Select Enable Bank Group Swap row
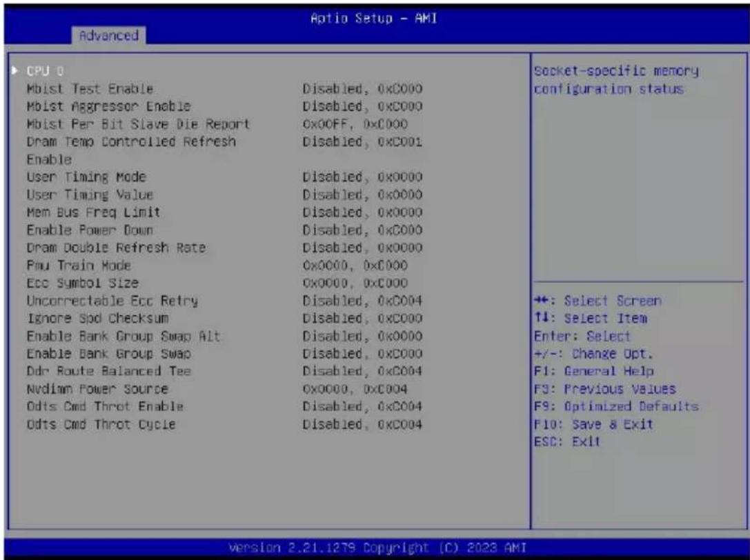 coord(108,354)
